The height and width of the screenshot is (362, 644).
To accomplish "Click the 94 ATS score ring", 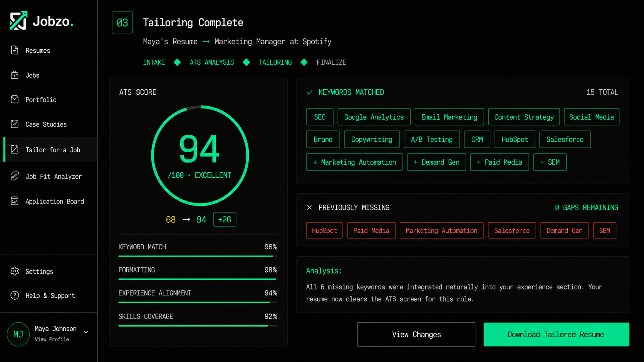I will pyautogui.click(x=200, y=155).
